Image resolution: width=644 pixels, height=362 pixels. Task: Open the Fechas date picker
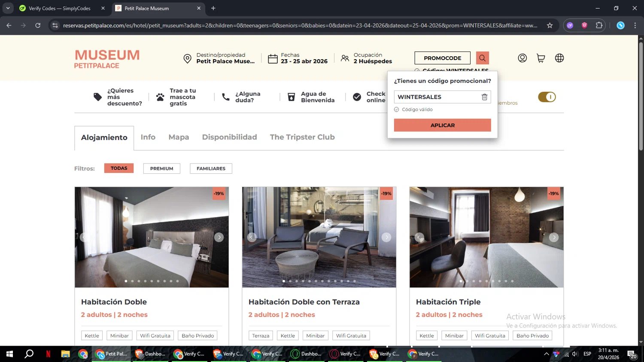[x=298, y=58]
